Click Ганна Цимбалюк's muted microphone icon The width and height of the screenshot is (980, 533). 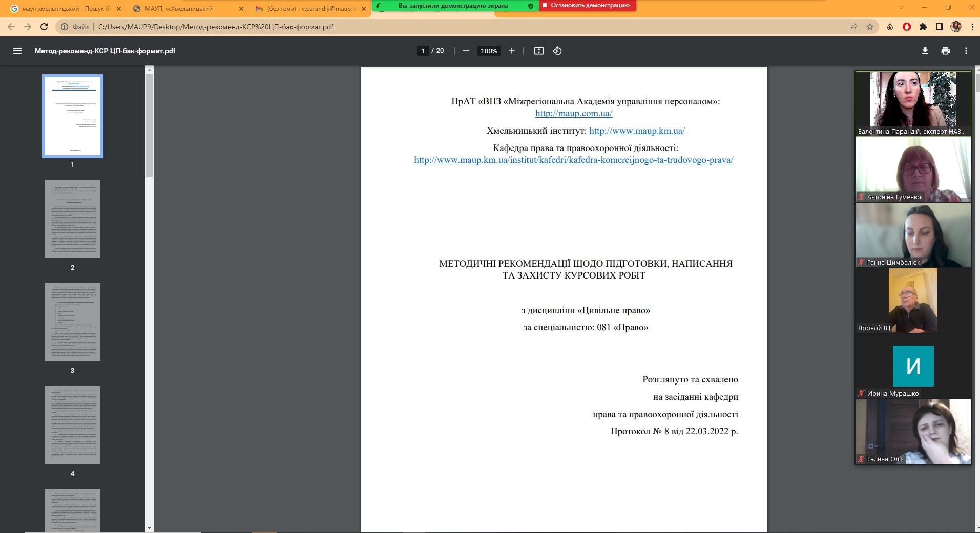click(862, 263)
